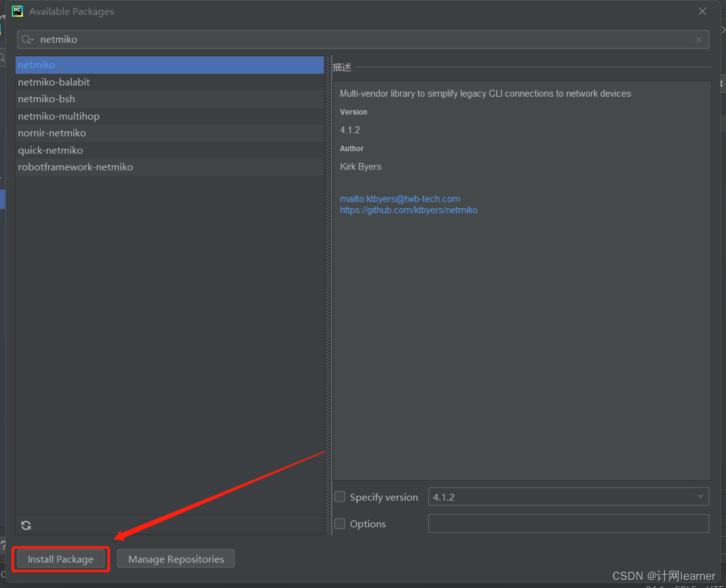This screenshot has height=588, width=726.
Task: Close the Available Packages dialog
Action: pyautogui.click(x=702, y=11)
